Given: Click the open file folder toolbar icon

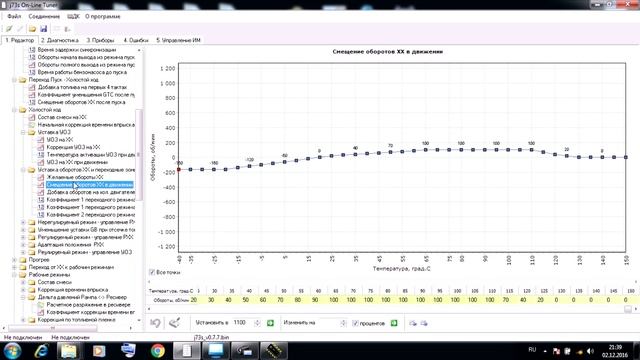Looking at the screenshot, I should [32, 29].
